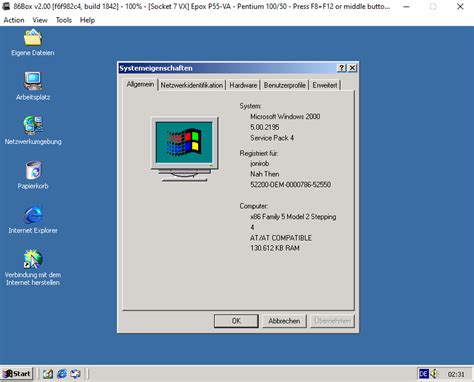This screenshot has height=382, width=474.
Task: Click the Service Pack 4 text
Action: click(272, 138)
